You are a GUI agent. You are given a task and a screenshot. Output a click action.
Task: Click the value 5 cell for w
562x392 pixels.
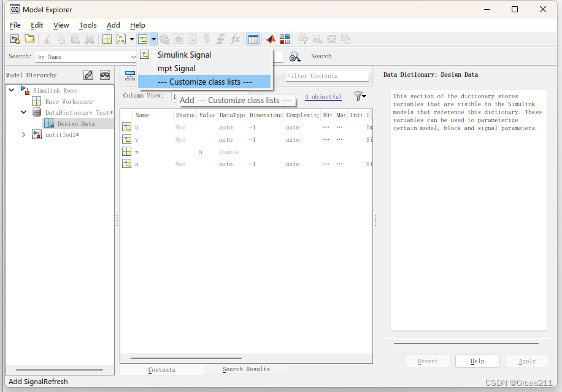pyautogui.click(x=201, y=152)
